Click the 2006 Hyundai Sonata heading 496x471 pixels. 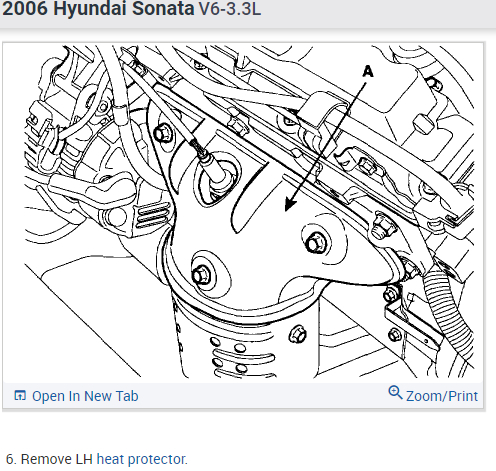tap(98, 9)
